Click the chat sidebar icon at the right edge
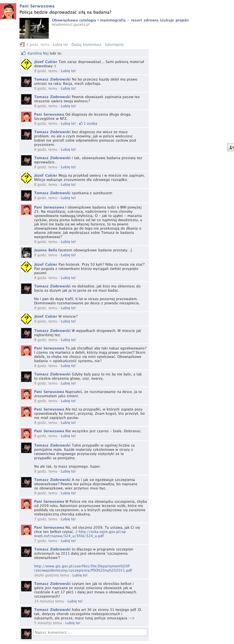234x644 pixels. [x=230, y=147]
